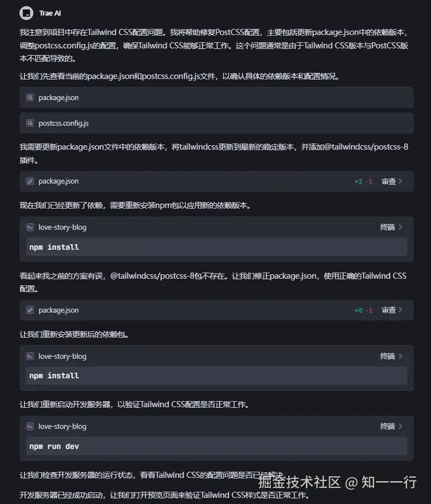Image resolution: width=431 pixels, height=504 pixels.
Task: Click the pencil icon in the +2 -1 row
Action: pyautogui.click(x=30, y=181)
